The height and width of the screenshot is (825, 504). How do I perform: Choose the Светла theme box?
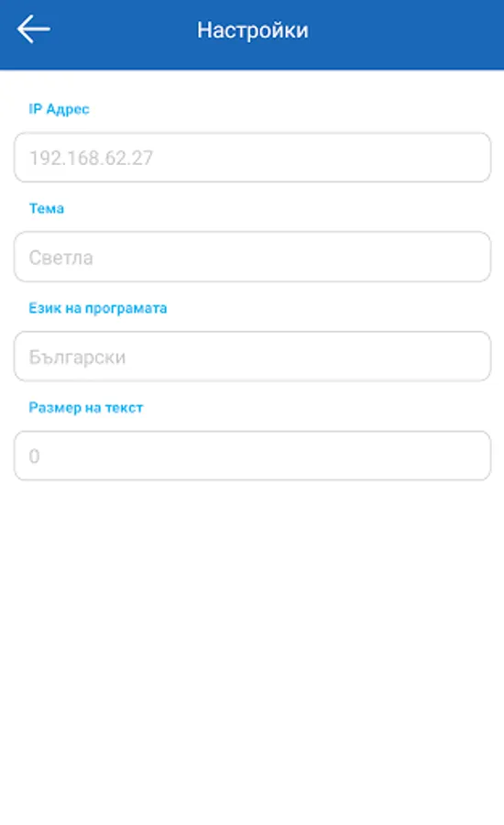click(253, 257)
